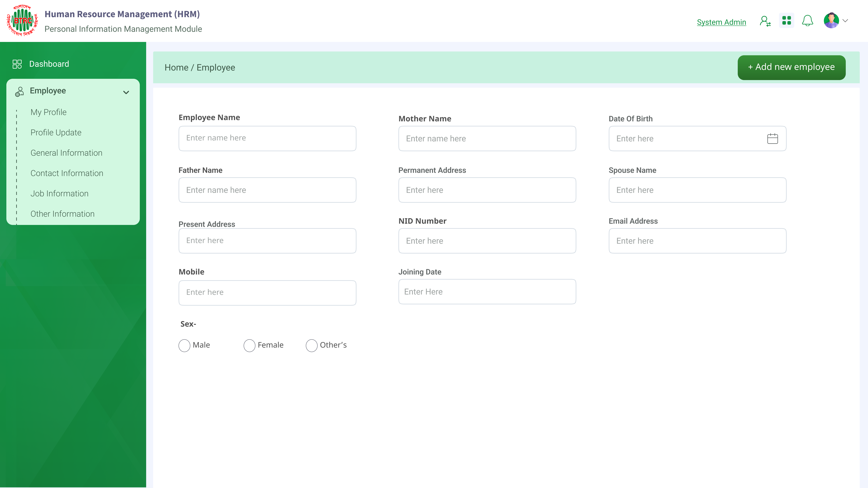Select the Male radio button
The image size is (868, 488).
pos(184,346)
